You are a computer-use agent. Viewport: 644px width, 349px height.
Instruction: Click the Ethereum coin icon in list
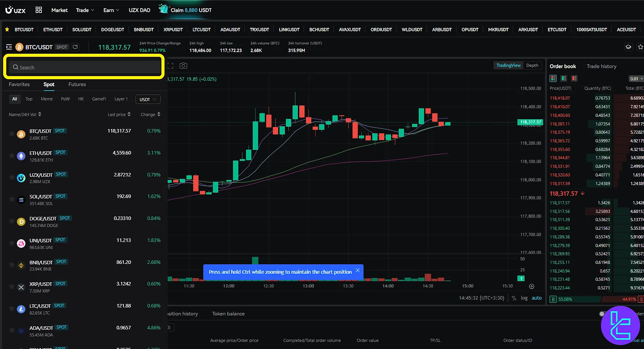coord(21,156)
